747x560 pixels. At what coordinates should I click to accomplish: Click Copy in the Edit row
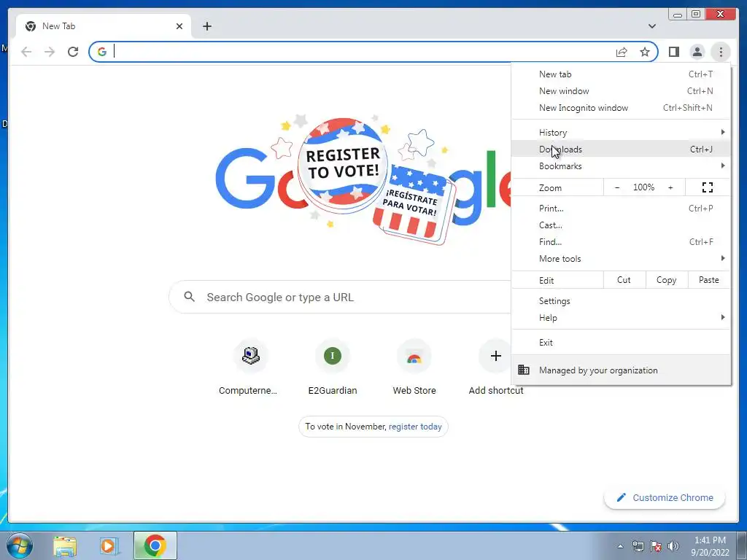[667, 280]
